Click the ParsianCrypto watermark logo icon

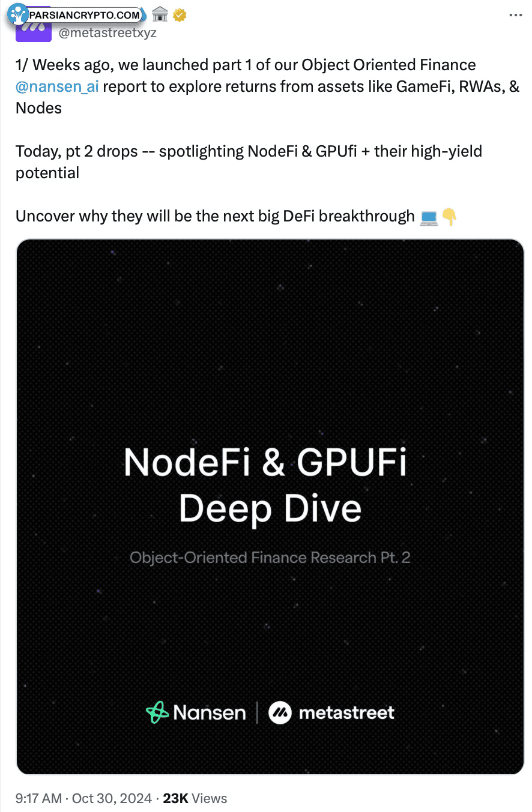(18, 14)
